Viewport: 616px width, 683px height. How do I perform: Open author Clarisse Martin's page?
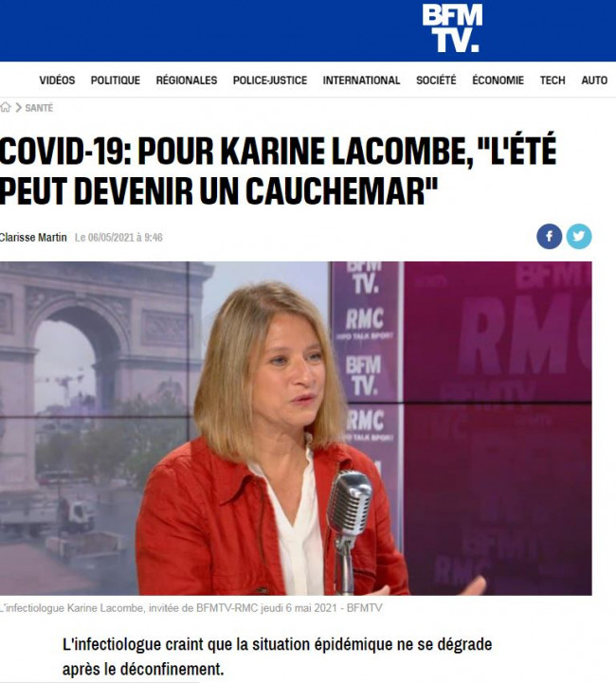click(33, 238)
